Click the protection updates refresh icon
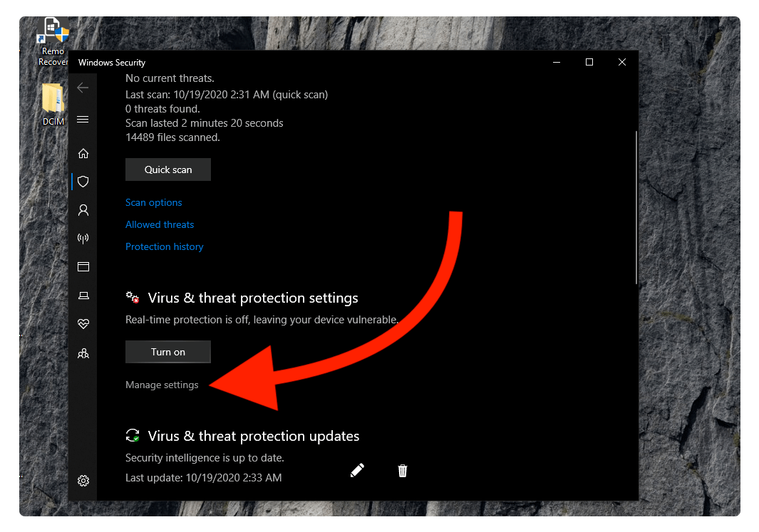 click(132, 435)
